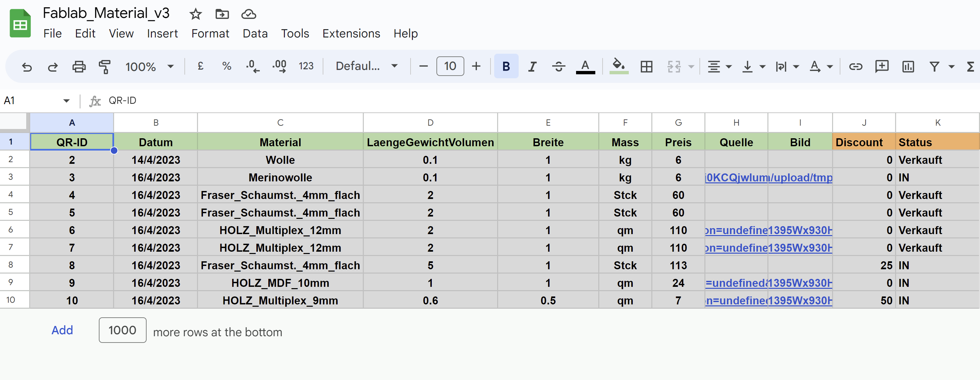Click the Insert link icon

(x=856, y=67)
